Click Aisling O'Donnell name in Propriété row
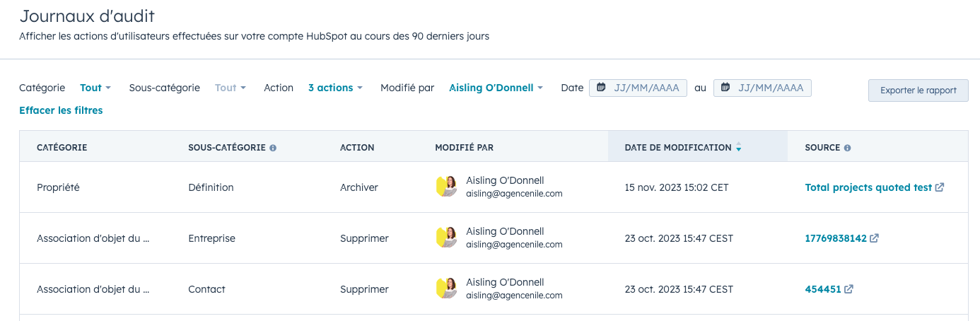Screen dimensions: 980x321 pos(505,180)
